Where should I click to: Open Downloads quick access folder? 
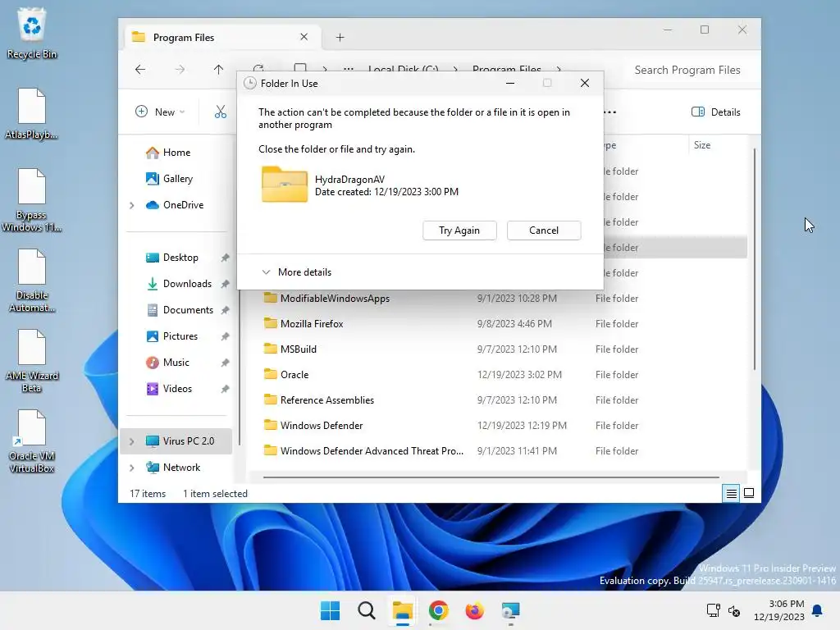[179, 284]
